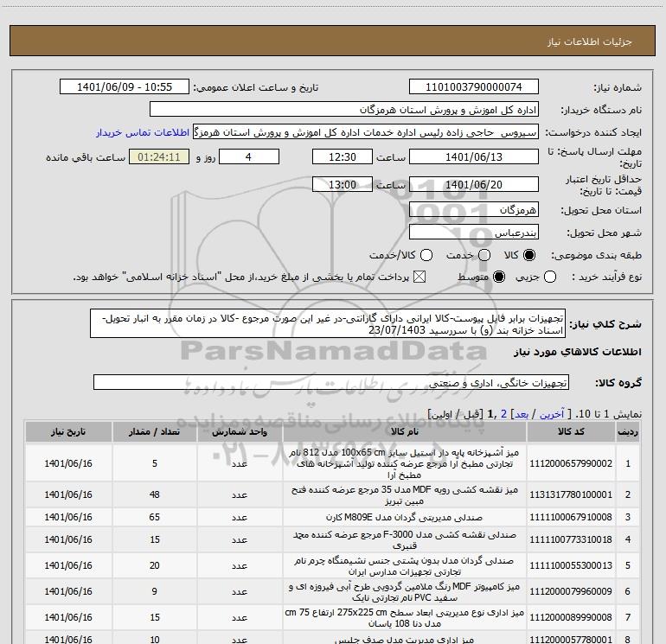Click the response deadline date 1401/06/13

474,156
